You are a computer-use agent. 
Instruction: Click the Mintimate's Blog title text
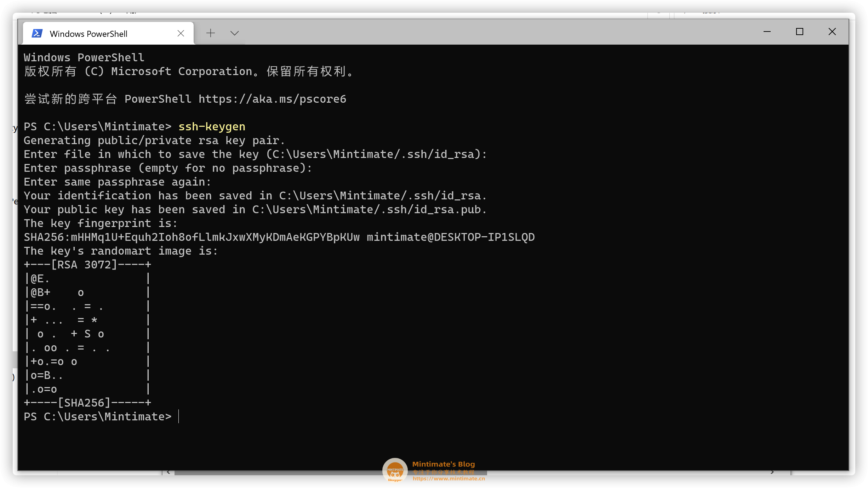[x=443, y=464]
